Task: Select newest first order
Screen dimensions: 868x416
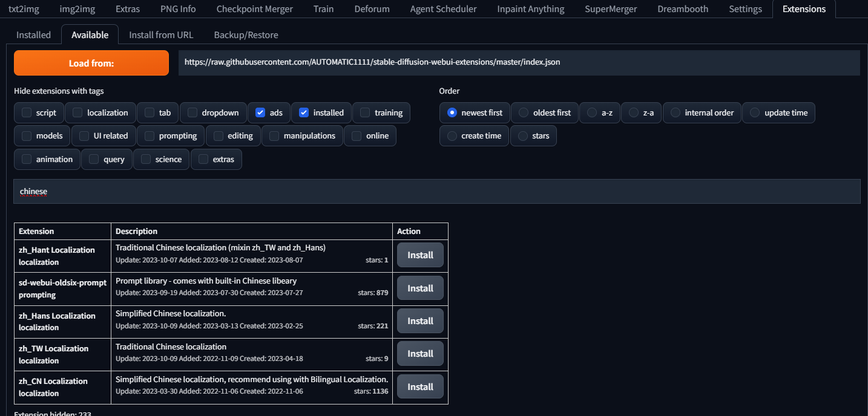Action: pos(452,112)
